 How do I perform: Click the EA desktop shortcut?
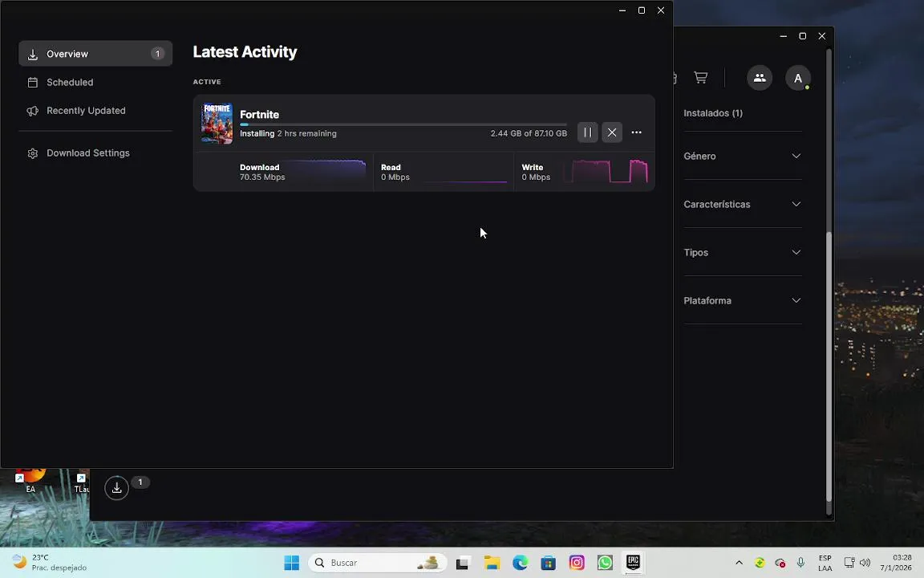click(30, 481)
